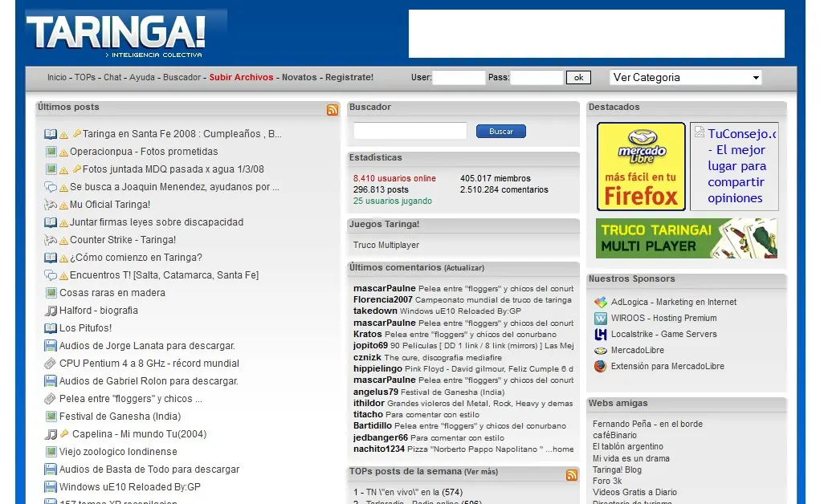Open Buscador in the nav bar

(x=182, y=77)
